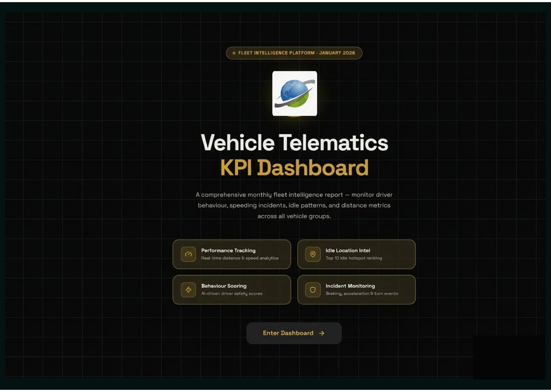
Task: Click the speedometer icon in Performance Tracking
Action: [188, 254]
